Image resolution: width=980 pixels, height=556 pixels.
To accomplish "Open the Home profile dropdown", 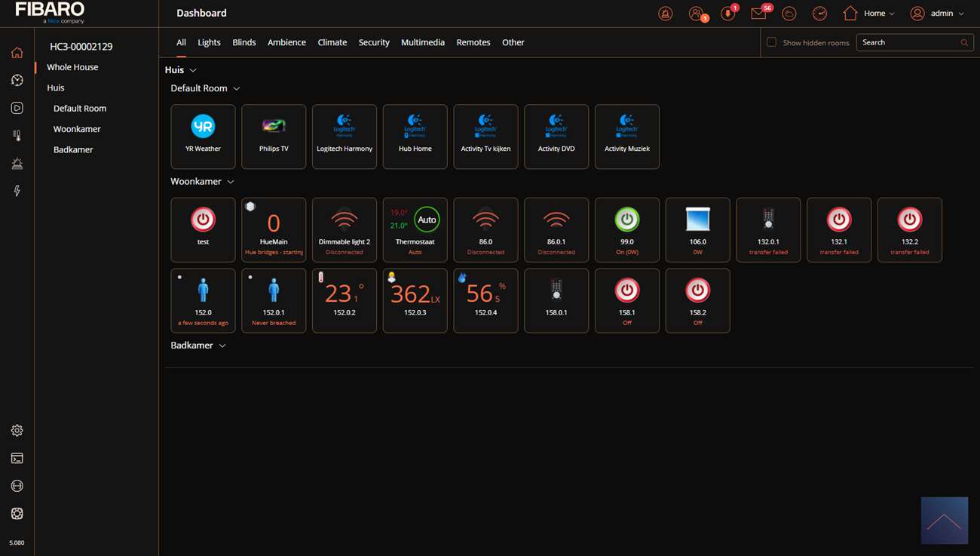I will [x=868, y=14].
